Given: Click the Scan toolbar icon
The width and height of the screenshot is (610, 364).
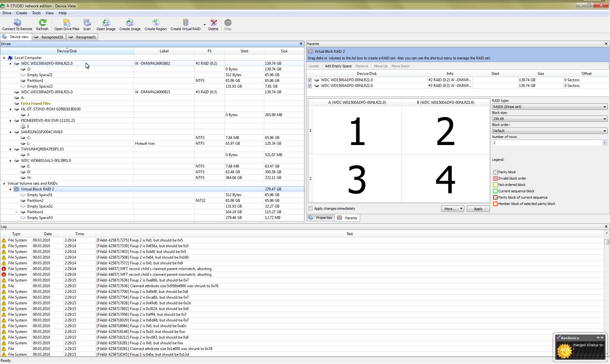Looking at the screenshot, I should point(87,23).
